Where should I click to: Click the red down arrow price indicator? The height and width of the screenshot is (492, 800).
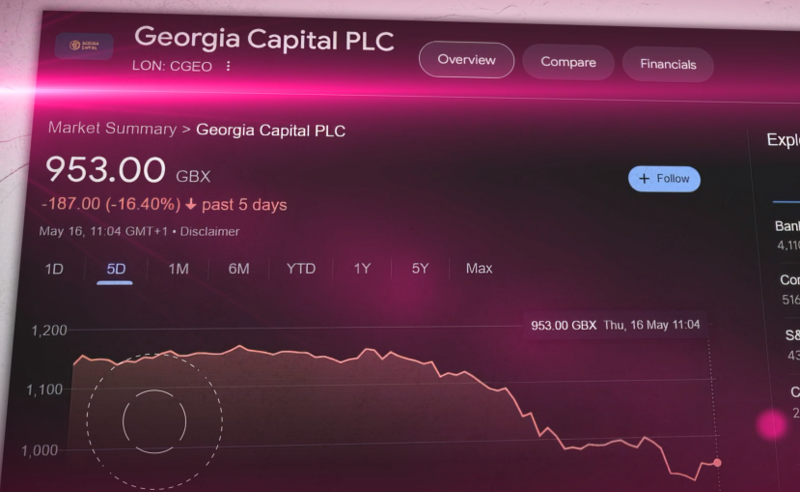click(x=191, y=205)
